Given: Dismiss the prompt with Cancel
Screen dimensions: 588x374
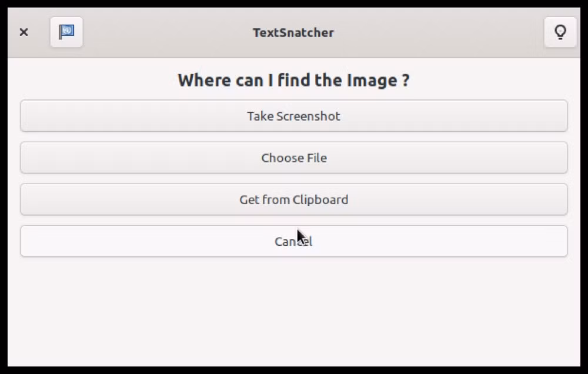Looking at the screenshot, I should (x=293, y=241).
